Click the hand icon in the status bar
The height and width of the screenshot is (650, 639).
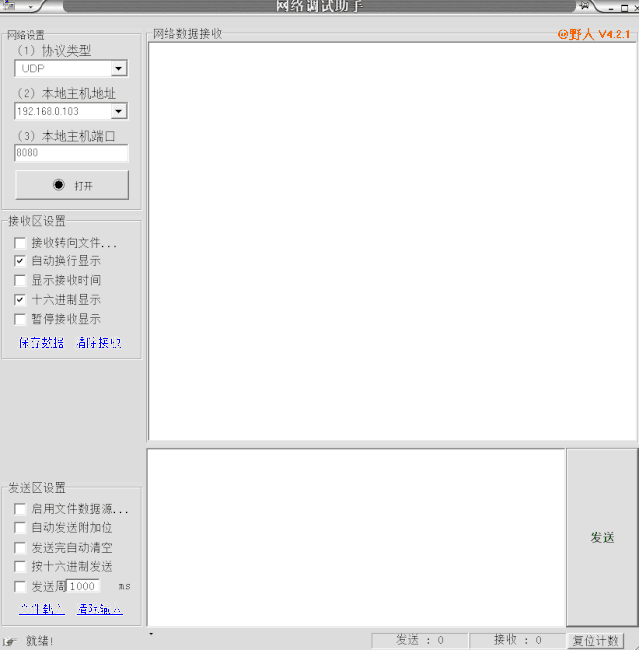tap(10, 641)
